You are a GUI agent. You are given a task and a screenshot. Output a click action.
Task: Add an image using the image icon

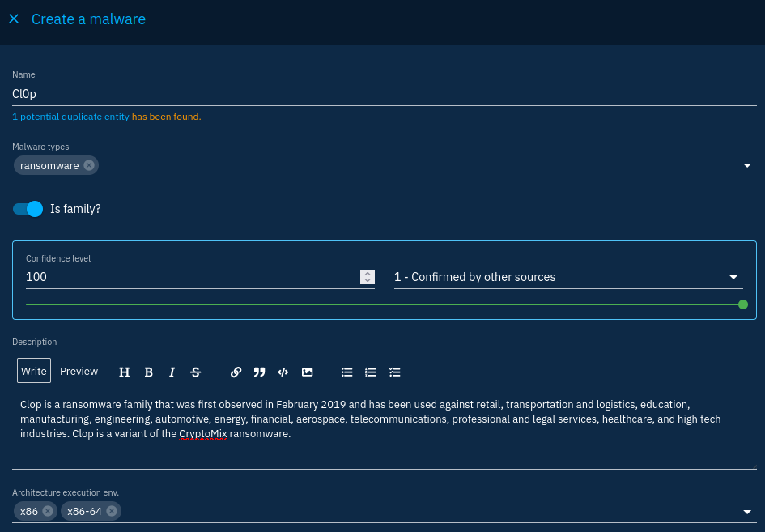(x=307, y=372)
